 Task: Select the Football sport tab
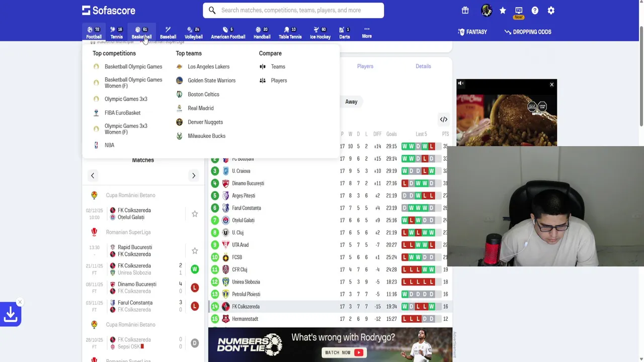click(94, 33)
